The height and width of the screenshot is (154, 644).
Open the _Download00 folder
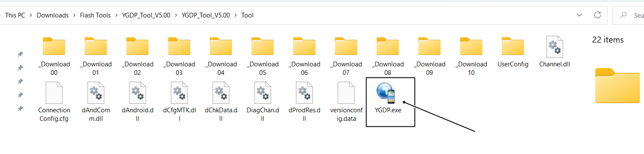coord(54,56)
